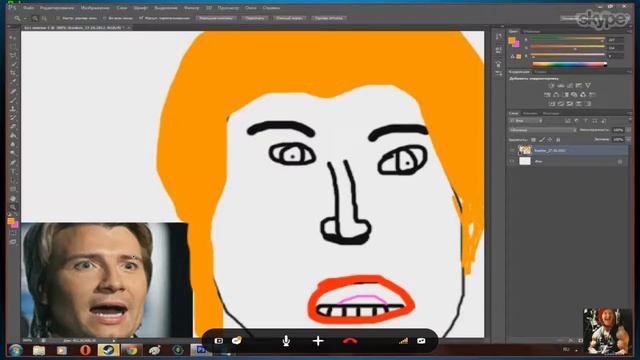Open the Изображение menu
This screenshot has width=640, height=360.
pos(95,8)
